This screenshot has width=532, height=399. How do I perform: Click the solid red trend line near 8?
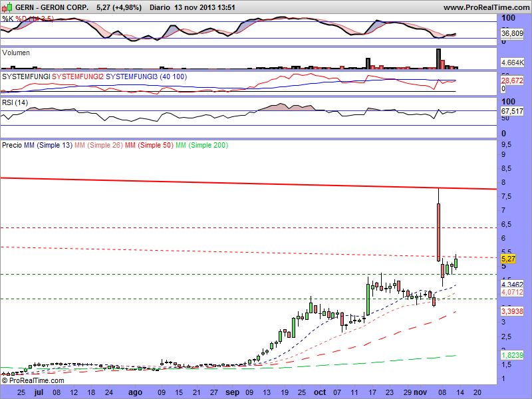pyautogui.click(x=249, y=184)
